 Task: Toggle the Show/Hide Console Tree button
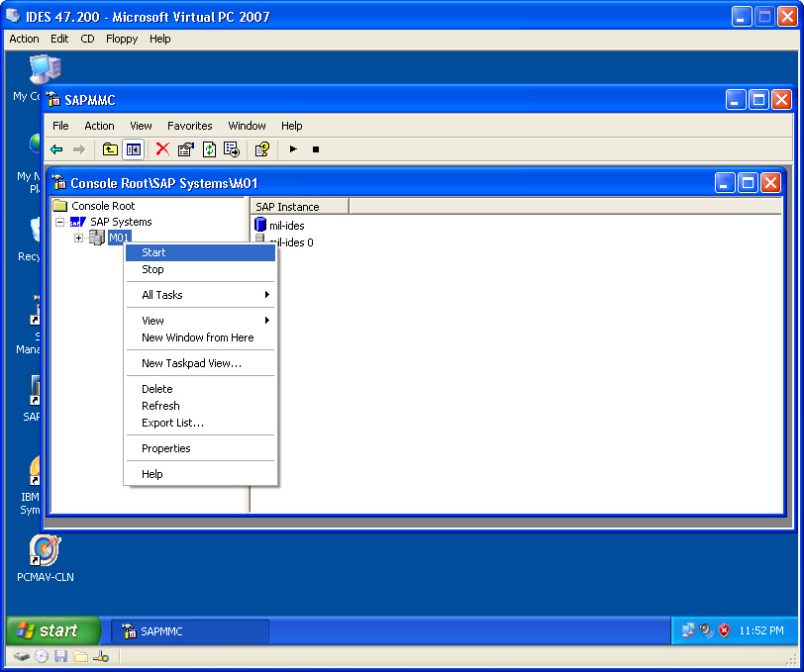[x=133, y=149]
